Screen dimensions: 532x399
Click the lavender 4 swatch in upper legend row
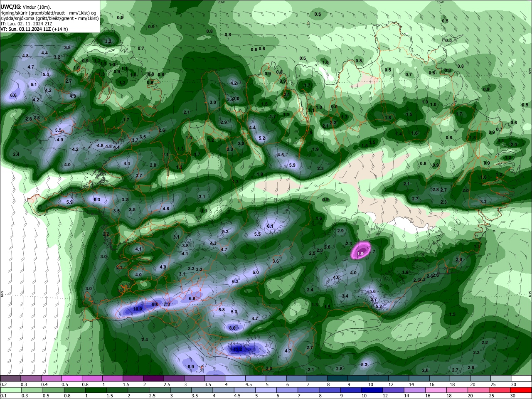pos(235,378)
